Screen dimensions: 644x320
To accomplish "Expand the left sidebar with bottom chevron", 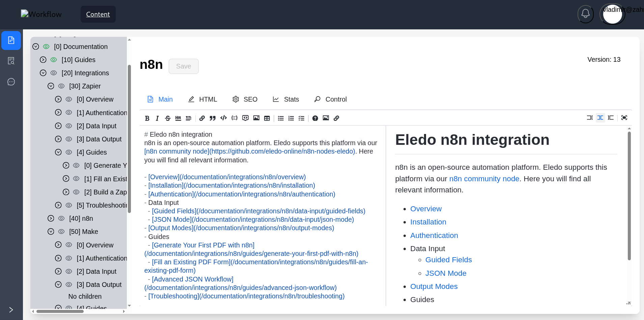I will 11,310.
